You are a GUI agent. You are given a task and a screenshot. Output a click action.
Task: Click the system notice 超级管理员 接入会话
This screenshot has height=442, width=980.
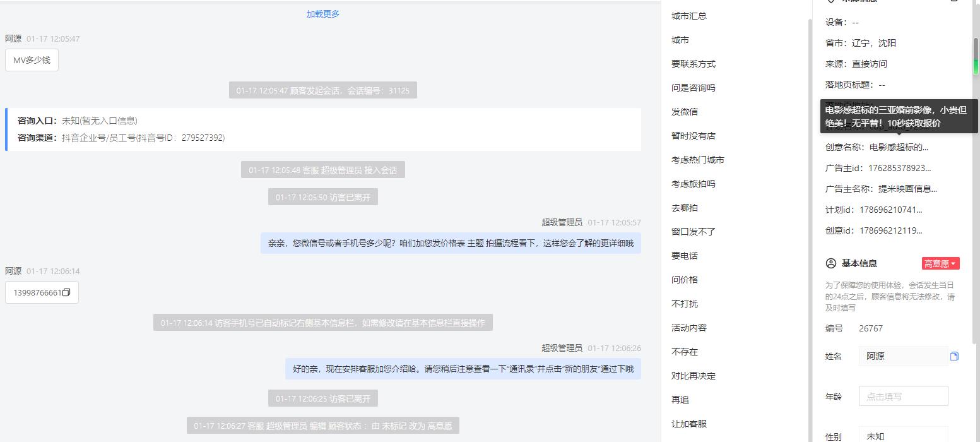click(x=323, y=170)
